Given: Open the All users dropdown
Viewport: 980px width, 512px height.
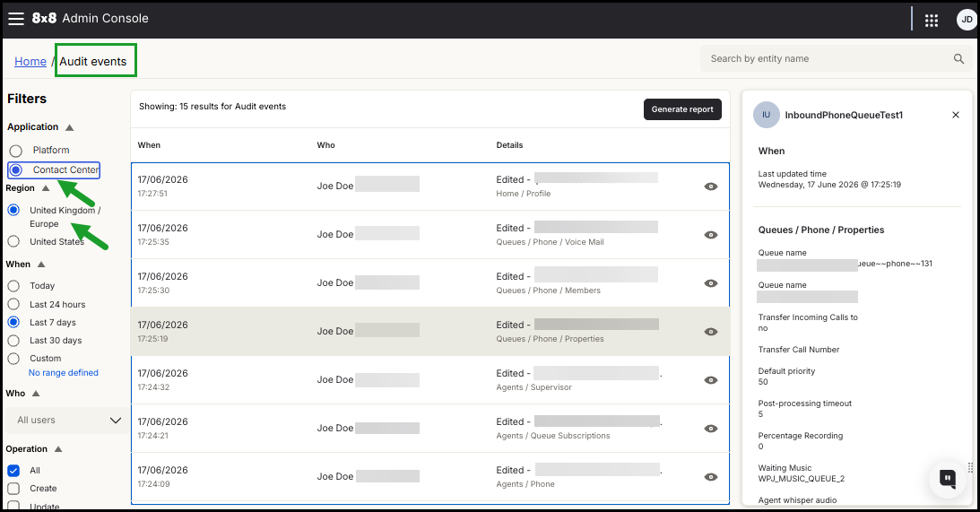Looking at the screenshot, I should coord(67,421).
